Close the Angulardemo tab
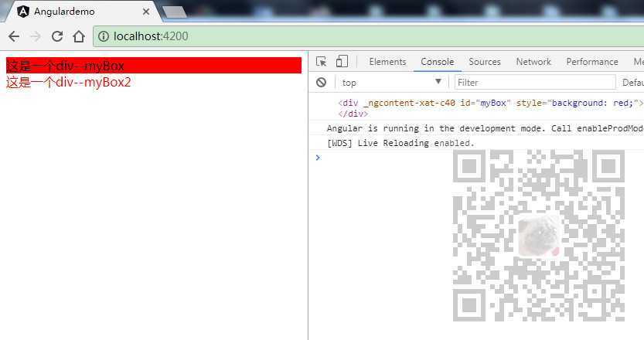Image resolution: width=644 pixels, height=340 pixels. point(146,12)
